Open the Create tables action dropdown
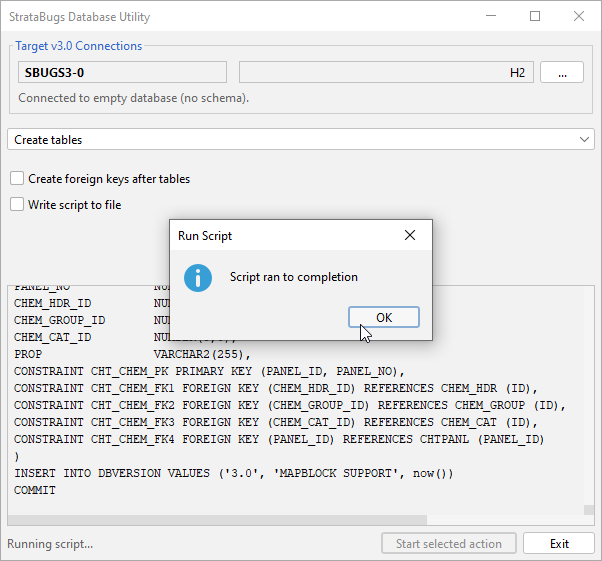 tap(301, 139)
